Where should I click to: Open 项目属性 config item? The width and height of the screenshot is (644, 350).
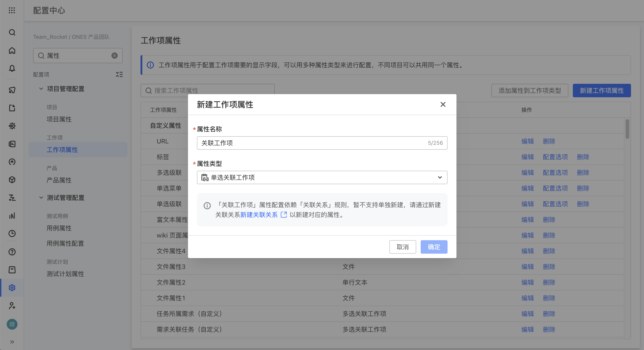tap(59, 119)
